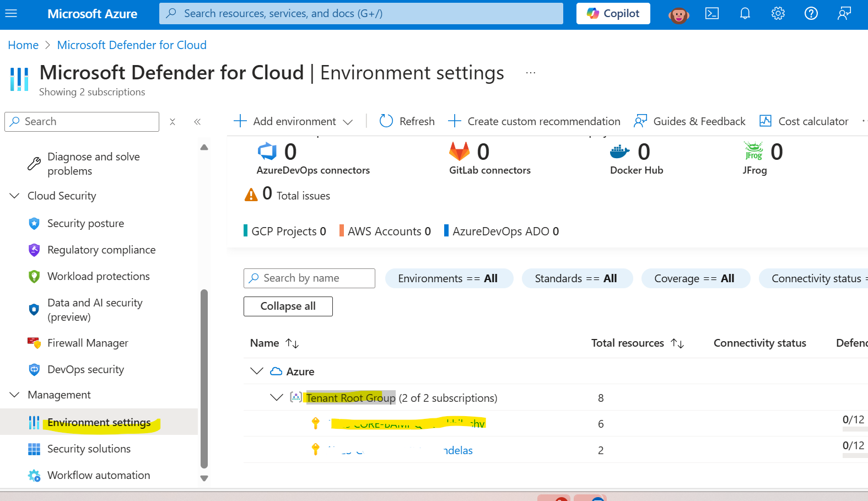Click the Collapse all button
The height and width of the screenshot is (501, 868).
[288, 306]
